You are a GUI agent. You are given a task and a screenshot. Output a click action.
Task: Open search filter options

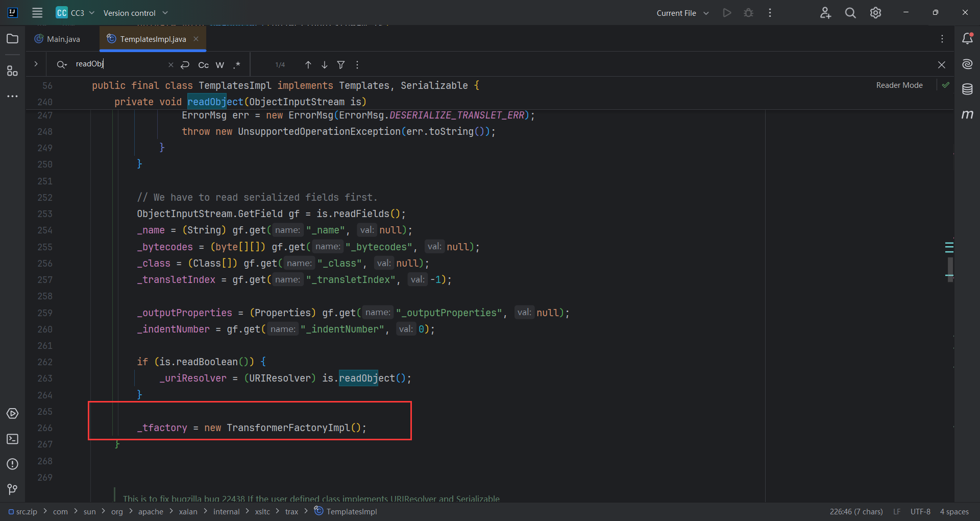coord(341,65)
